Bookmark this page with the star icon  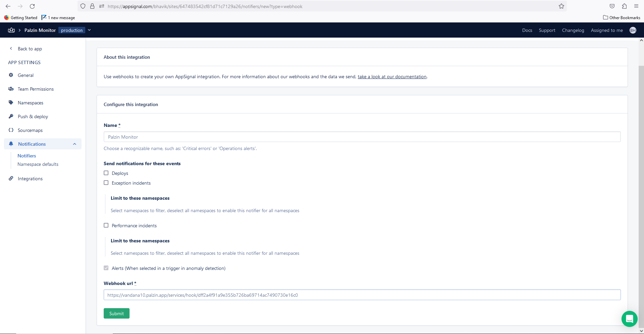tap(561, 6)
